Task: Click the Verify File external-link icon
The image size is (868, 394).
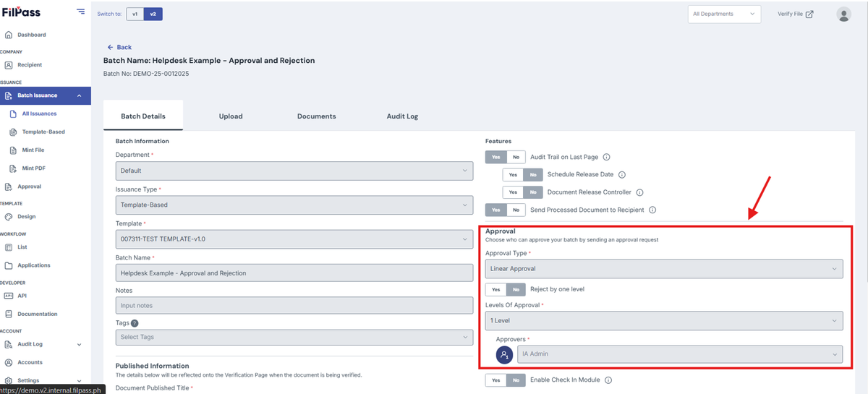Action: pos(809,14)
